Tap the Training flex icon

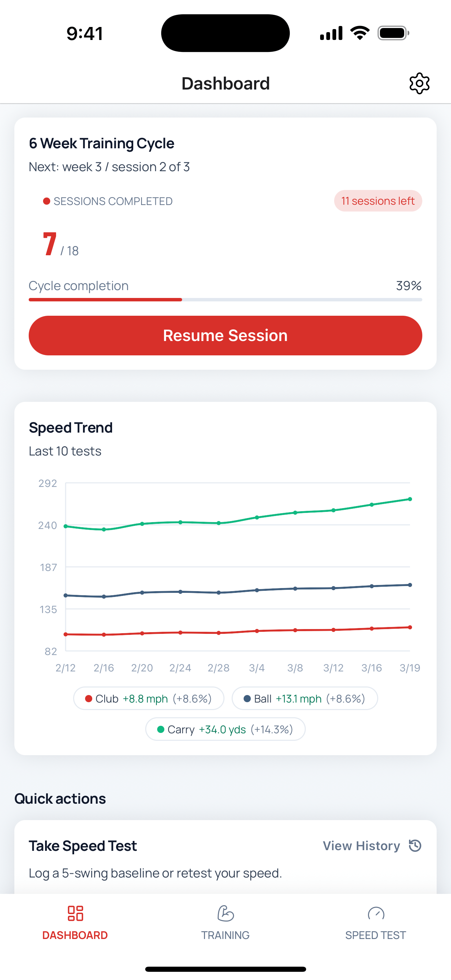click(x=225, y=914)
